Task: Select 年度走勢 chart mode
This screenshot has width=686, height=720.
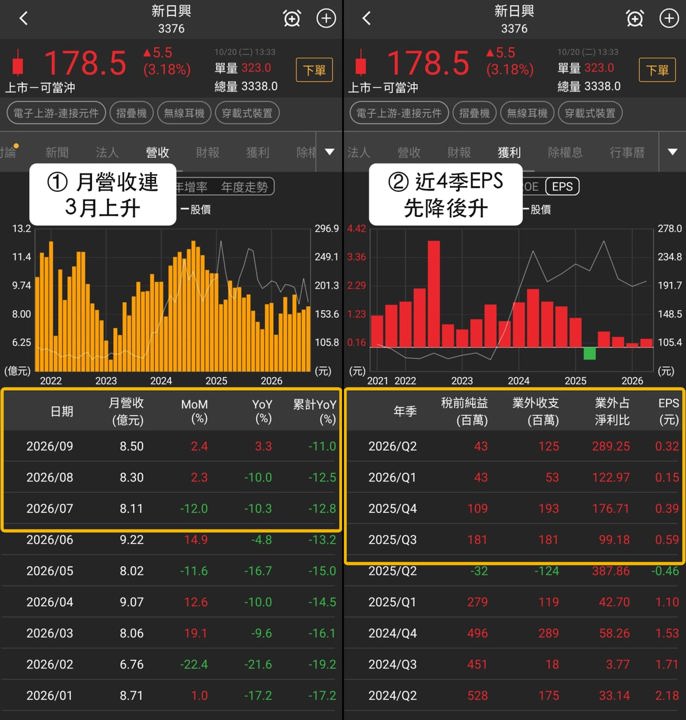Action: [x=244, y=187]
